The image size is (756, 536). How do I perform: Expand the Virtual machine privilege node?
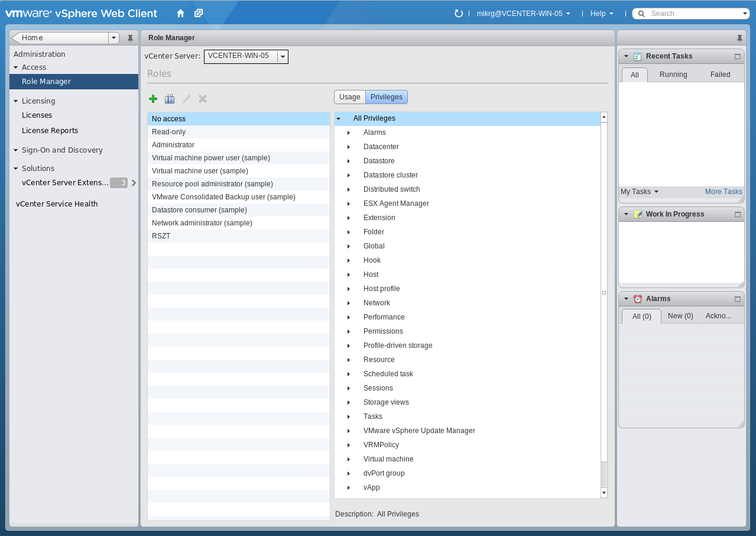coord(349,459)
